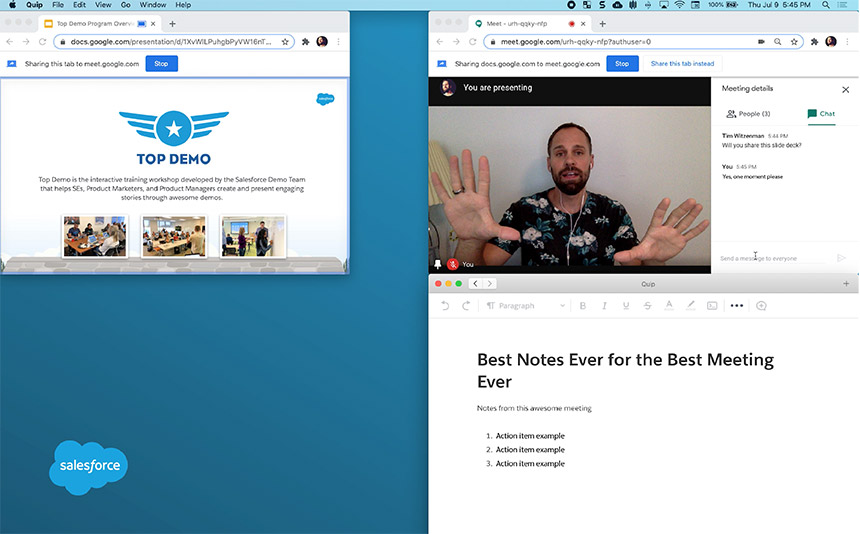Click the Redo arrow in Quip toolbar

coord(466,306)
